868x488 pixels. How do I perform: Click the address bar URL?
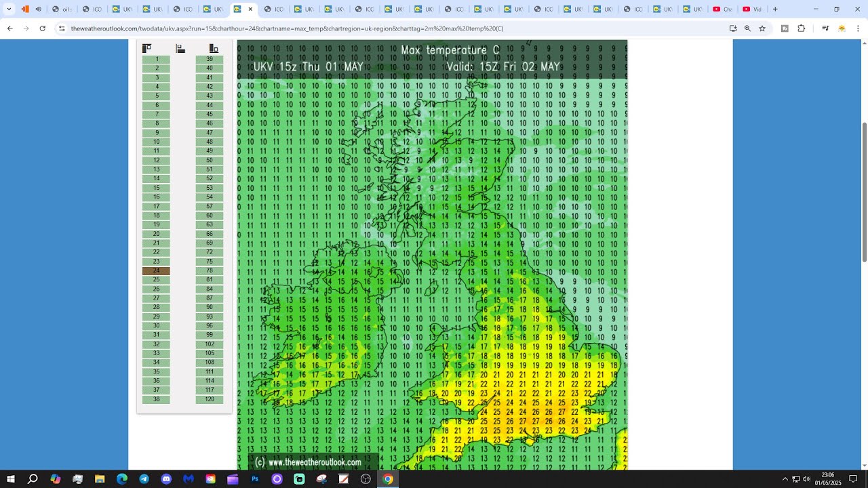pyautogui.click(x=287, y=28)
